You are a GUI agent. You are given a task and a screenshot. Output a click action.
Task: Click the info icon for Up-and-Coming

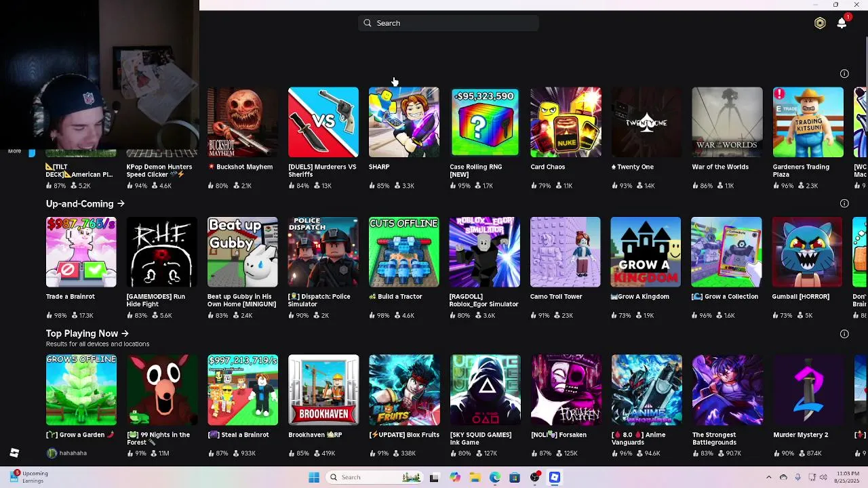tap(844, 203)
